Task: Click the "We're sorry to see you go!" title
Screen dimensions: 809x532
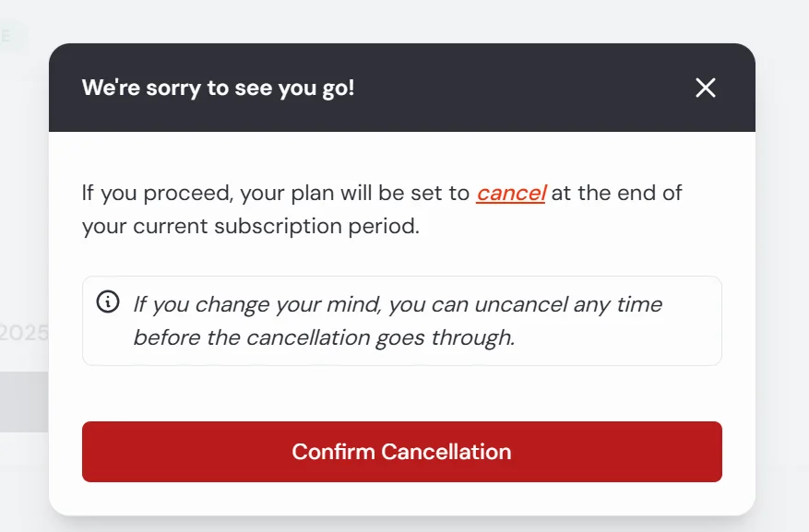Action: (218, 89)
